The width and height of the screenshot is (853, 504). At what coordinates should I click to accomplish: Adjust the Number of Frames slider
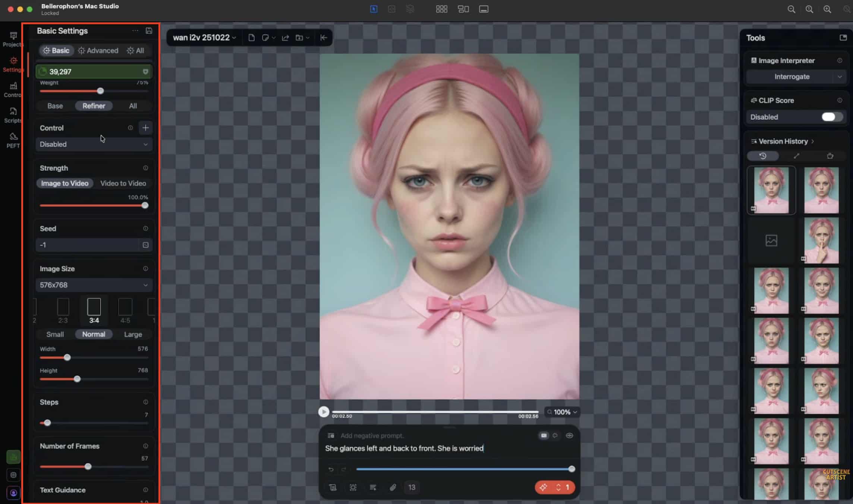(x=94, y=467)
